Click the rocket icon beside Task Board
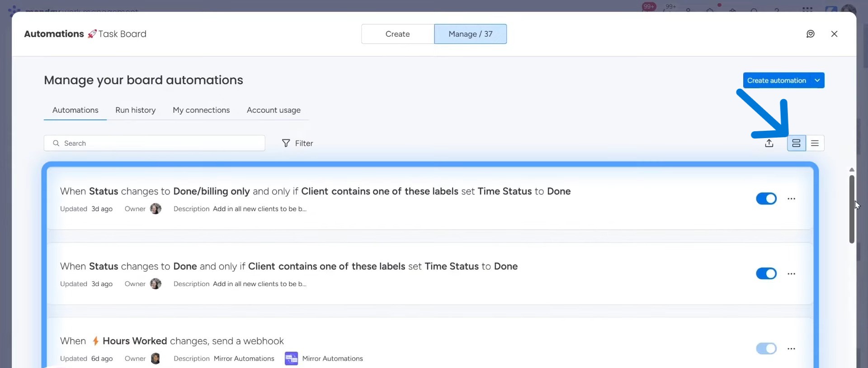The width and height of the screenshot is (868, 368). point(92,34)
